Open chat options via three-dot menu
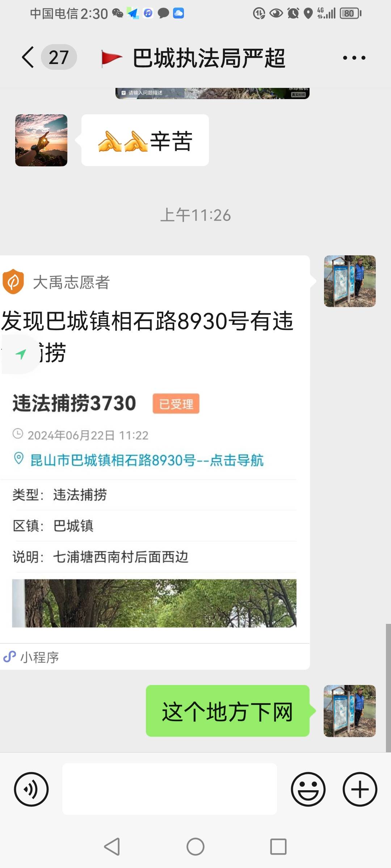The image size is (391, 868). click(x=354, y=58)
